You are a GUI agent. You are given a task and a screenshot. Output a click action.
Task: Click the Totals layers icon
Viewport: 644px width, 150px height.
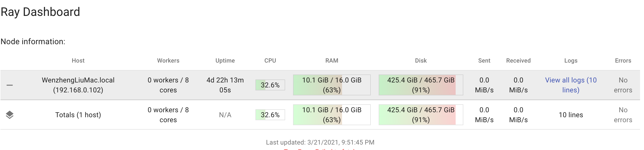[9, 115]
